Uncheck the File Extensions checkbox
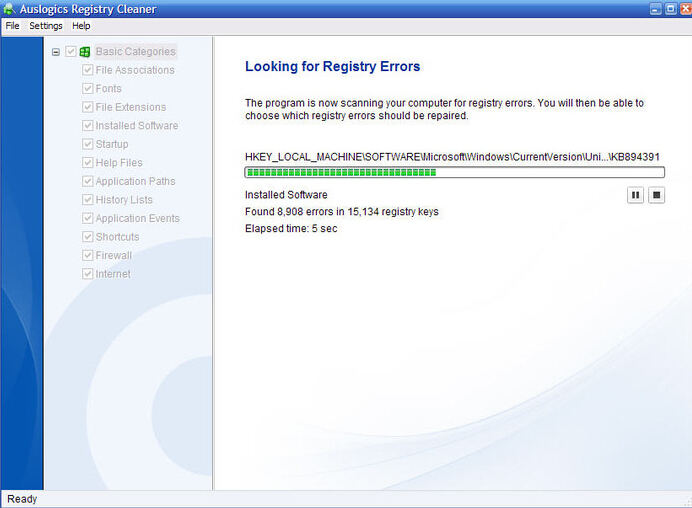Screen dimensions: 692x508 click(87, 107)
